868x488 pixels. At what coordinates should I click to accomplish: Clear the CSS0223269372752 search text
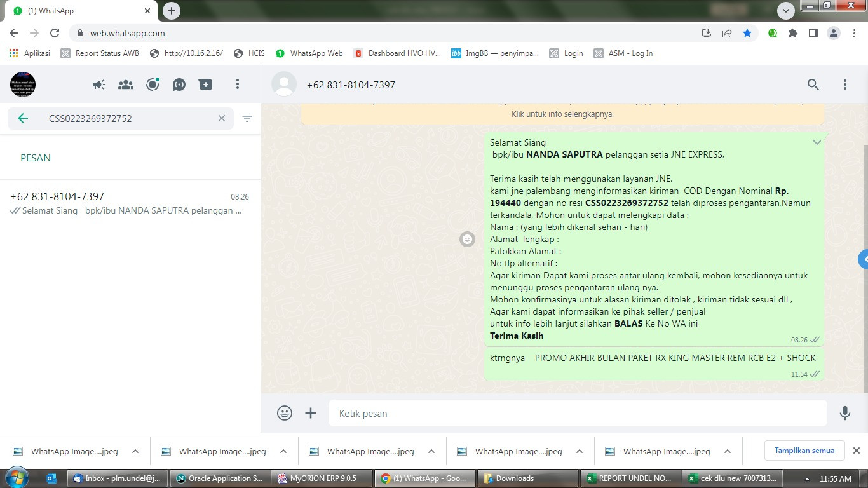pyautogui.click(x=222, y=118)
